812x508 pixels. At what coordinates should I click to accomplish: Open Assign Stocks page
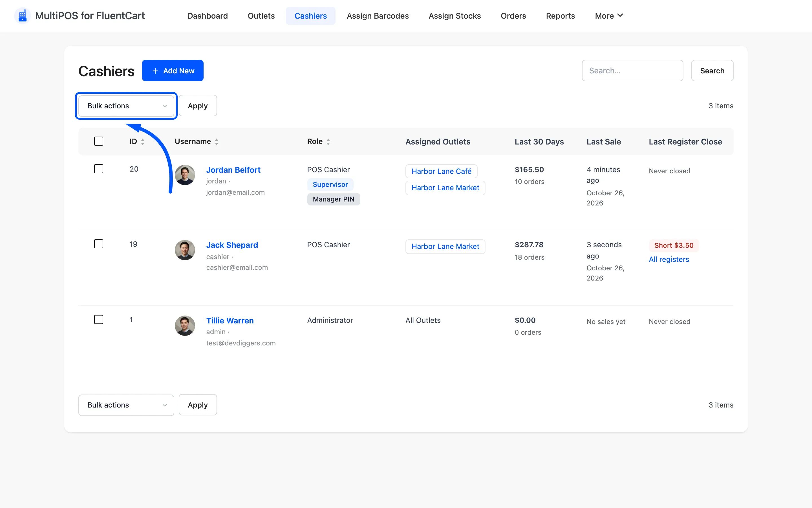(455, 16)
